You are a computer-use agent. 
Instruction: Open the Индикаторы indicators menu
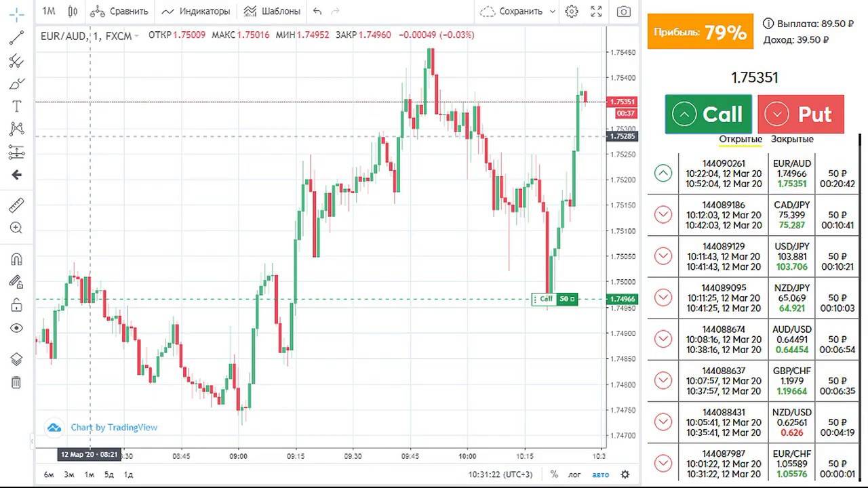tap(196, 12)
